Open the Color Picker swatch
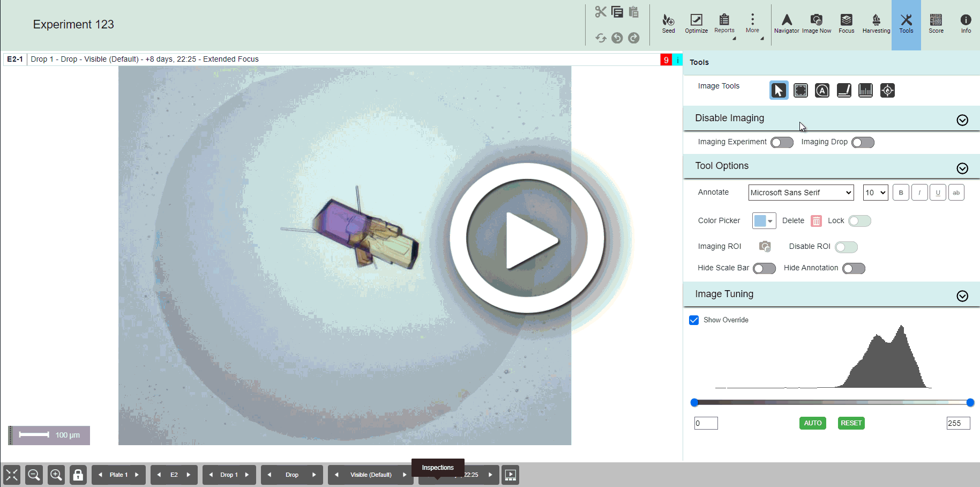This screenshot has width=980, height=487. (764, 221)
